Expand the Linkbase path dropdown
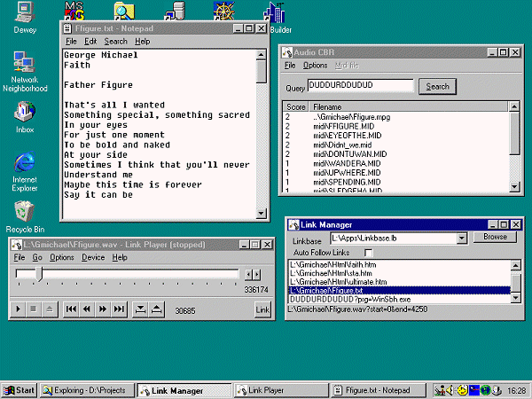 coord(462,238)
